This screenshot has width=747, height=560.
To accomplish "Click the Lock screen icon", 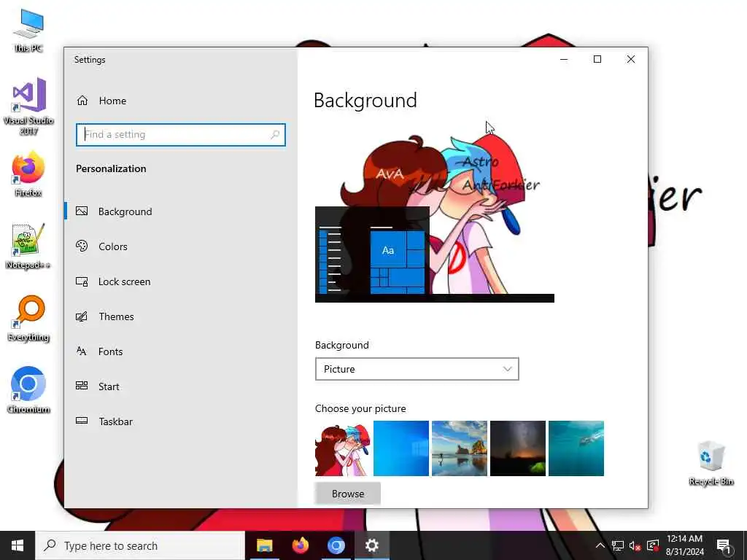I will tap(82, 281).
